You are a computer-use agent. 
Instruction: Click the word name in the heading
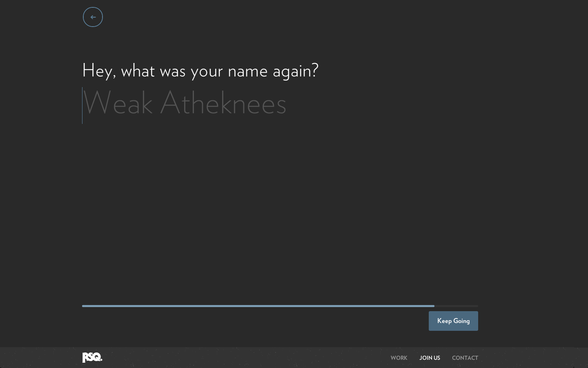[x=247, y=71]
